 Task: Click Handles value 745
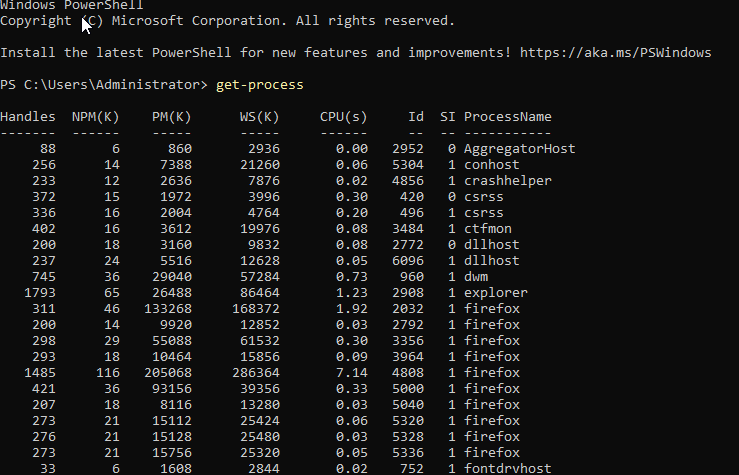(44, 277)
